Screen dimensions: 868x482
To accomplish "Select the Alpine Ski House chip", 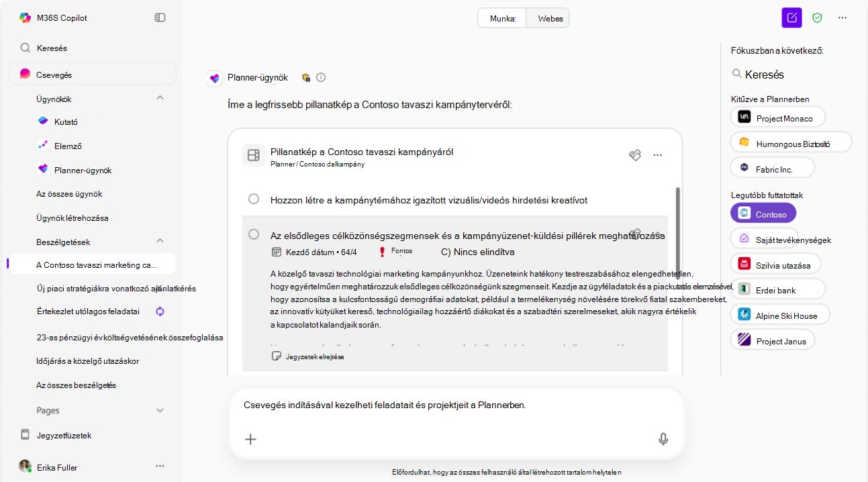I will (779, 315).
